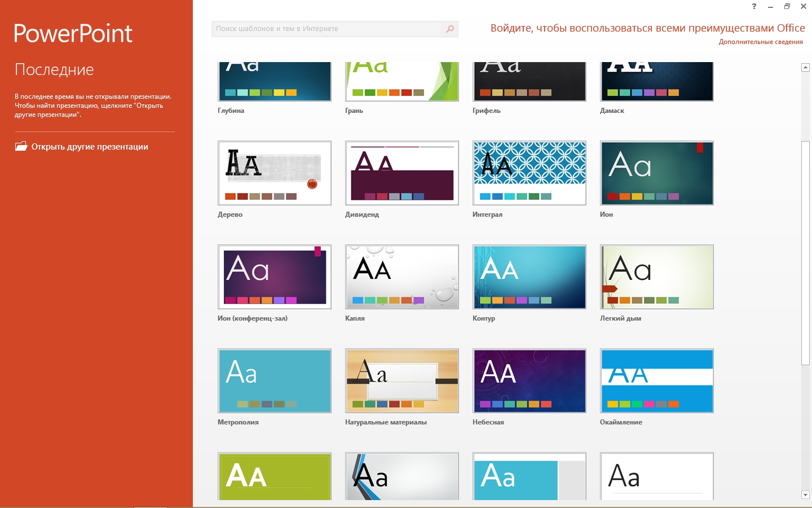Click the Последние heading in sidebar
Image resolution: width=812 pixels, height=508 pixels.
click(54, 69)
